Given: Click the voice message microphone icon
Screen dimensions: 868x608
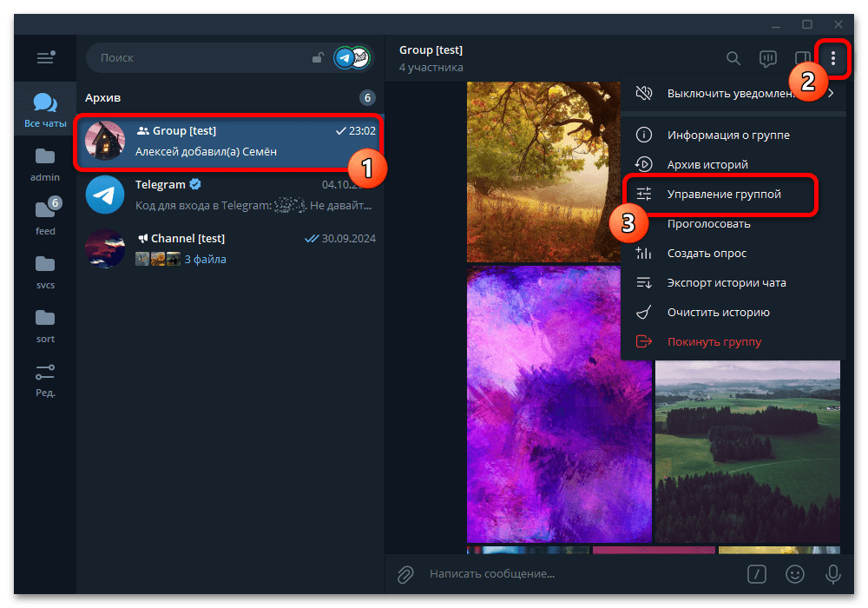Looking at the screenshot, I should (833, 574).
